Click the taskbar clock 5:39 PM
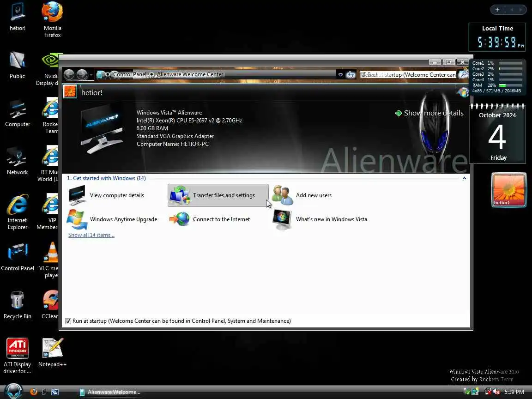Viewport: 532px width, 399px height. [514, 392]
